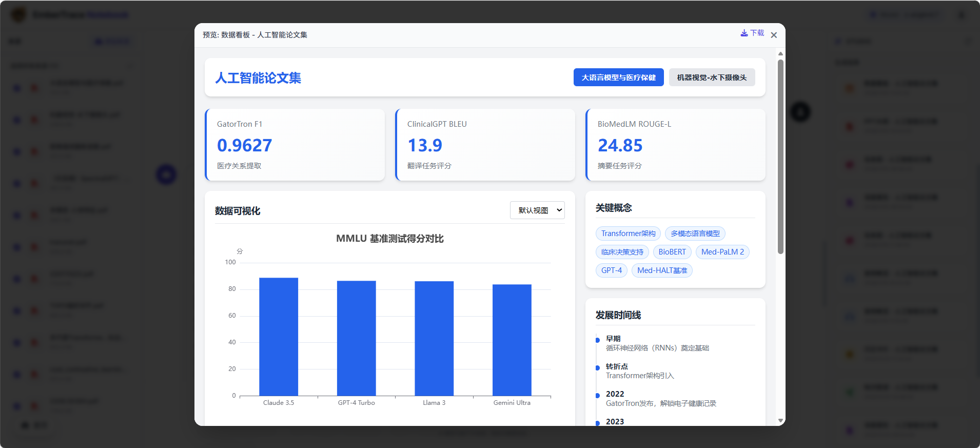Click the GatorTron发布 timeline description
Viewport: 980px width, 448px height.
click(661, 403)
